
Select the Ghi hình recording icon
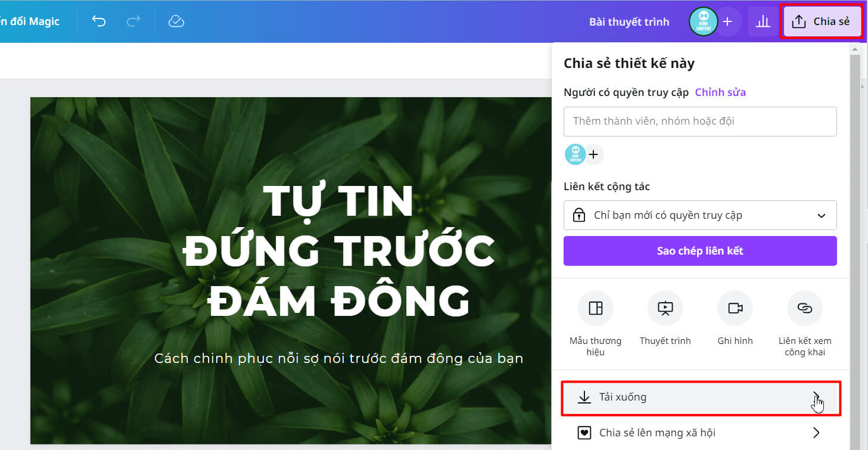coord(735,308)
